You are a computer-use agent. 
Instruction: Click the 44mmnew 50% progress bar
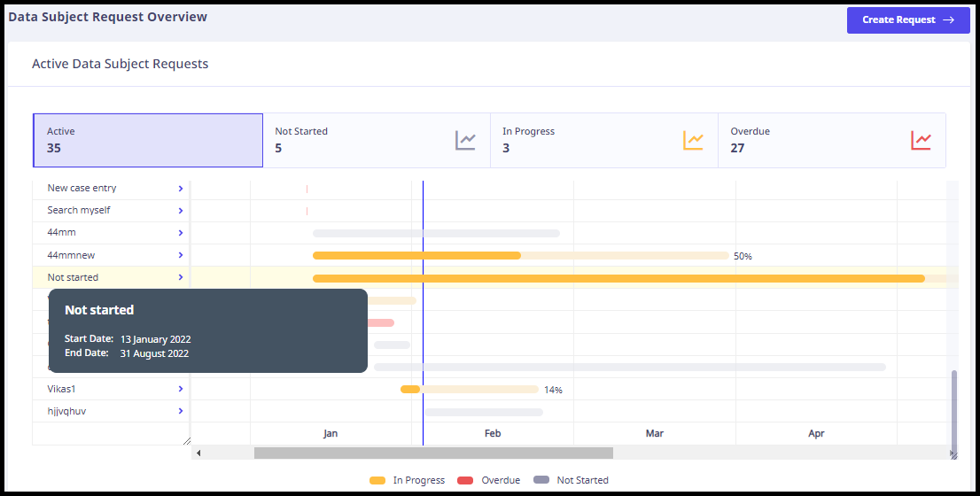tap(521, 255)
